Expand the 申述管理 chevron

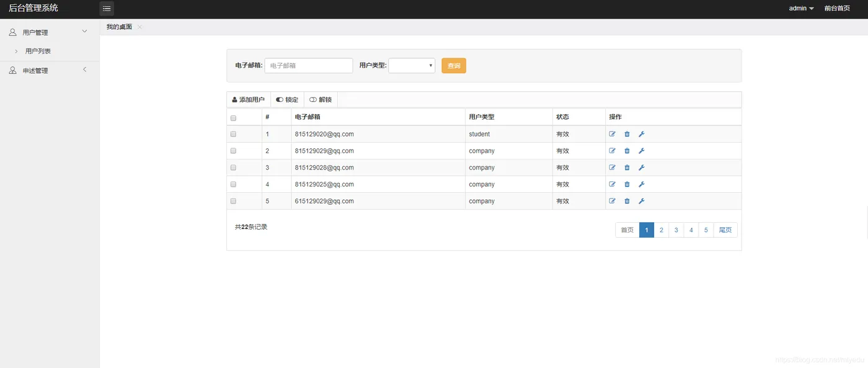point(85,70)
